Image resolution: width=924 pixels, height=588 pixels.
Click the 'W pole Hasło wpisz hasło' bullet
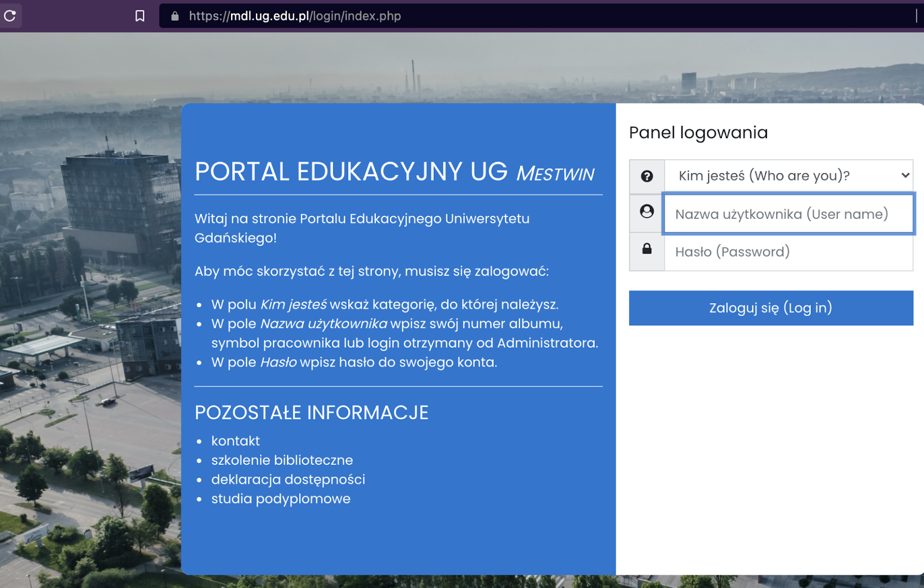354,362
